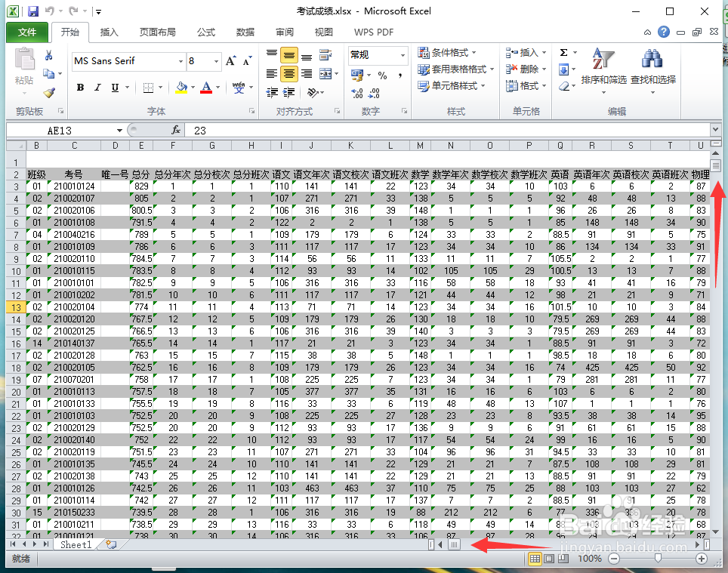Toggle center horizontal alignment

pos(288,73)
